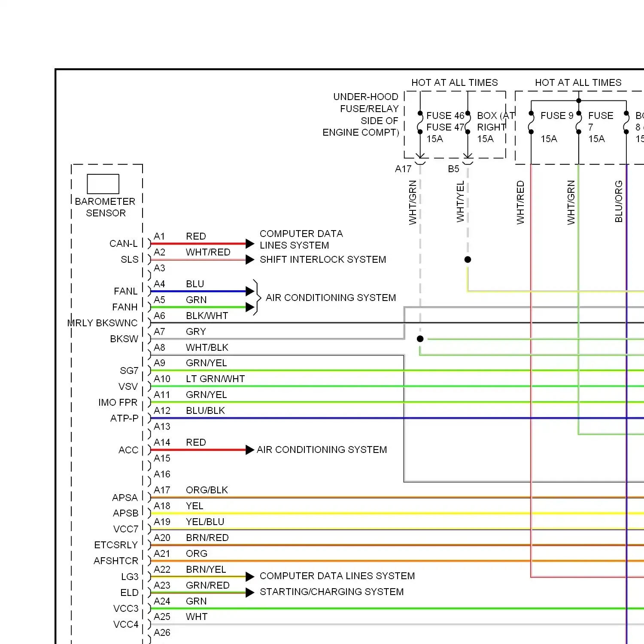The image size is (644, 644).
Task: Click the BAROMETER SENSOR label
Action: (105, 207)
